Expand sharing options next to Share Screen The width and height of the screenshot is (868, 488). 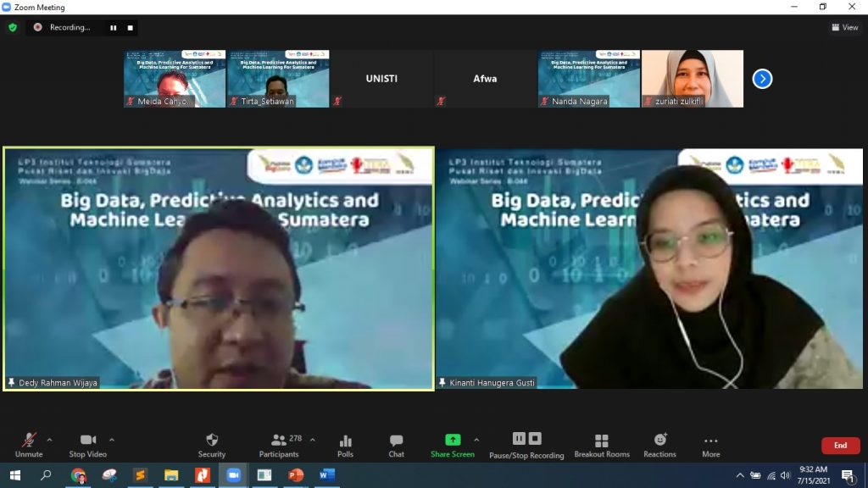476,440
